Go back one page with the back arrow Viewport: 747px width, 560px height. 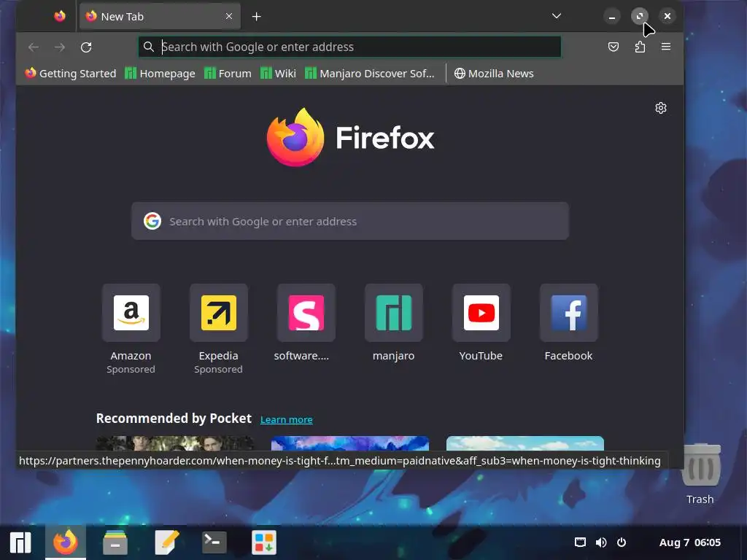pyautogui.click(x=34, y=47)
